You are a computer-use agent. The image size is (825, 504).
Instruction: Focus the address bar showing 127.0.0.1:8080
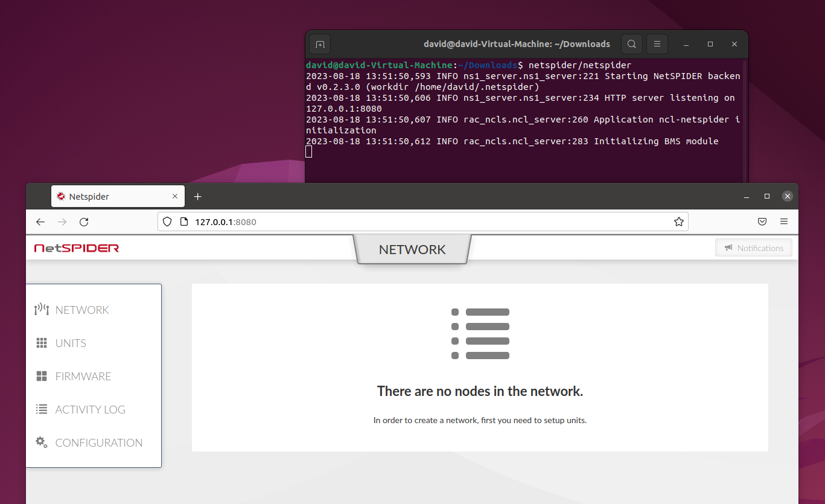[422, 222]
